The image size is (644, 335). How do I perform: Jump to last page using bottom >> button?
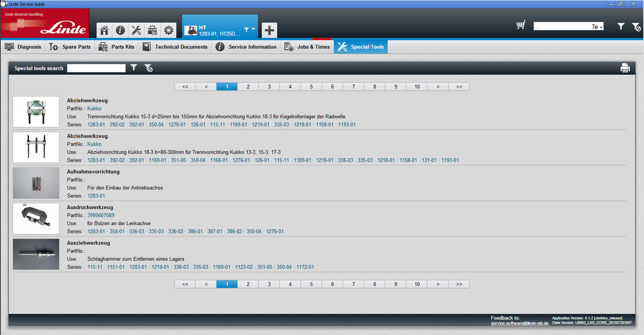point(459,284)
